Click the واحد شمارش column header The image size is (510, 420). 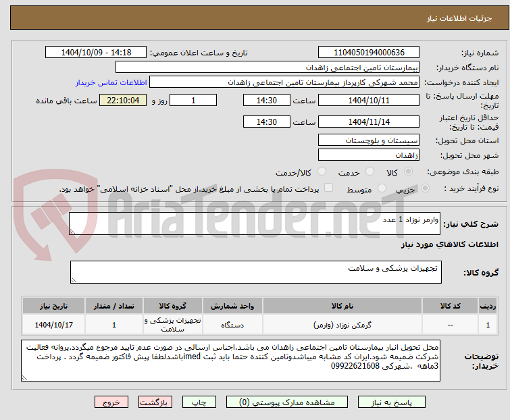[232, 306]
